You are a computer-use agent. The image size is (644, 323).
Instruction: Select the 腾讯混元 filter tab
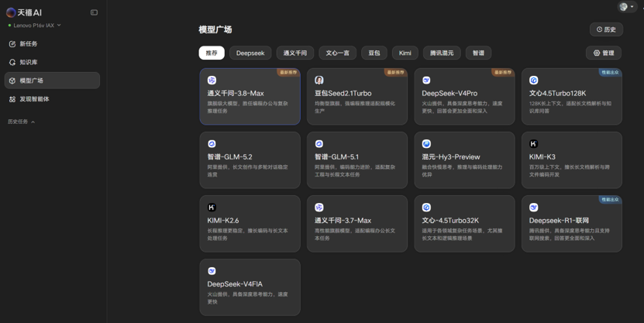(442, 53)
